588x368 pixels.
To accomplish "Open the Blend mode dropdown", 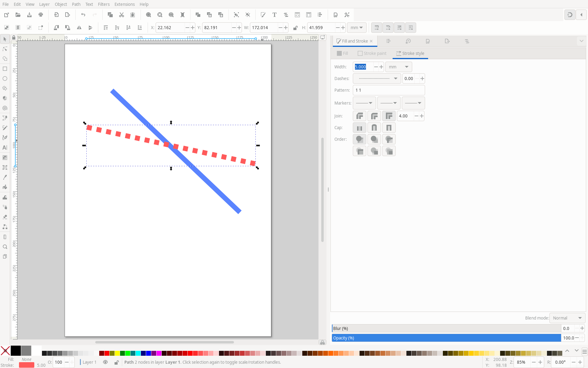I will click(567, 318).
